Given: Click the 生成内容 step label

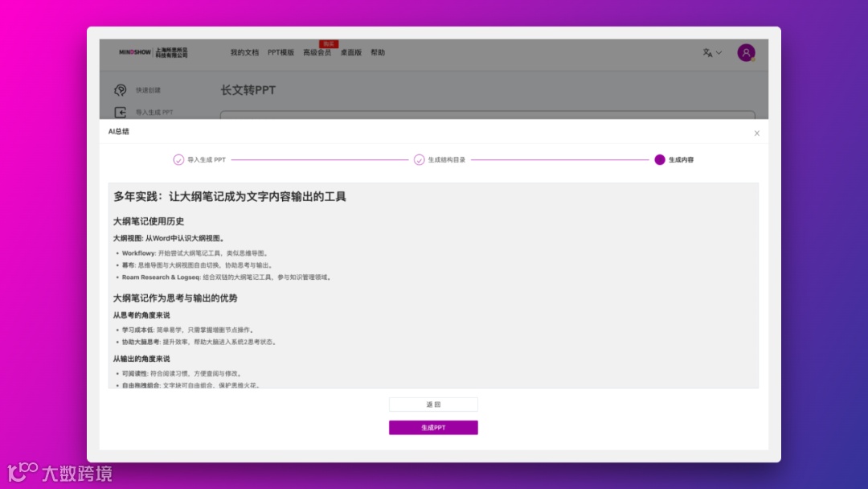Looking at the screenshot, I should pyautogui.click(x=681, y=160).
